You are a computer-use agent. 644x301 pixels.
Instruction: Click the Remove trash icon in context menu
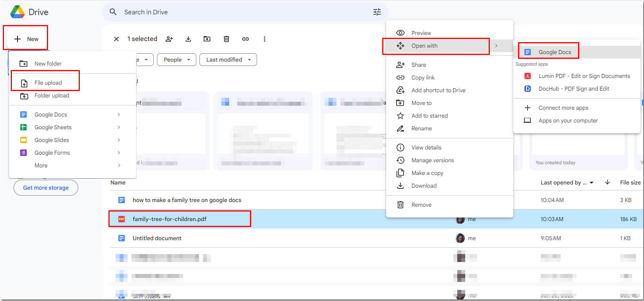click(400, 205)
